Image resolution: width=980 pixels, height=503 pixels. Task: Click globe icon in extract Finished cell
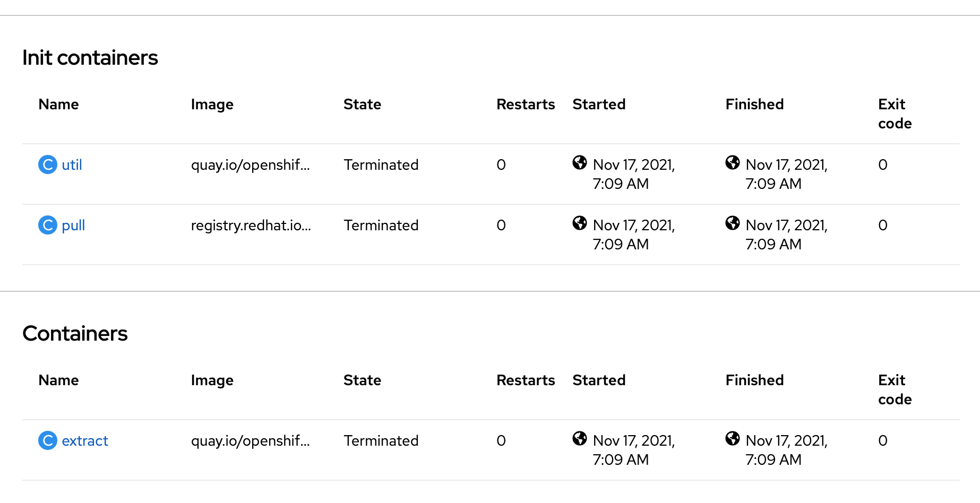point(733,438)
